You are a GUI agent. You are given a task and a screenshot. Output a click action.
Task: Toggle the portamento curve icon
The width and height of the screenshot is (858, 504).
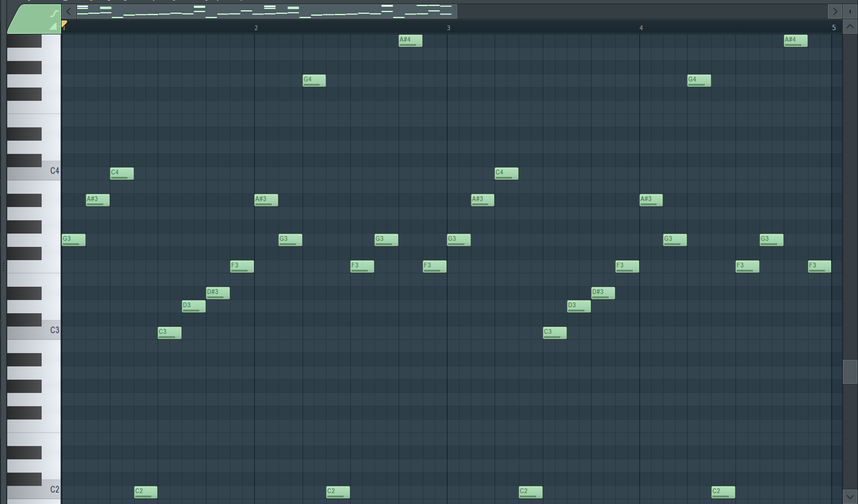pyautogui.click(x=54, y=13)
